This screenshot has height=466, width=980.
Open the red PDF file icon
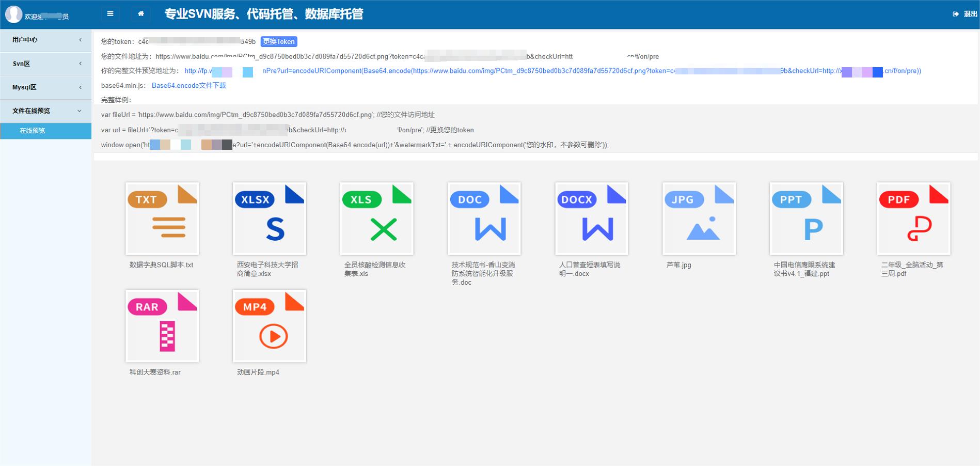tap(914, 219)
